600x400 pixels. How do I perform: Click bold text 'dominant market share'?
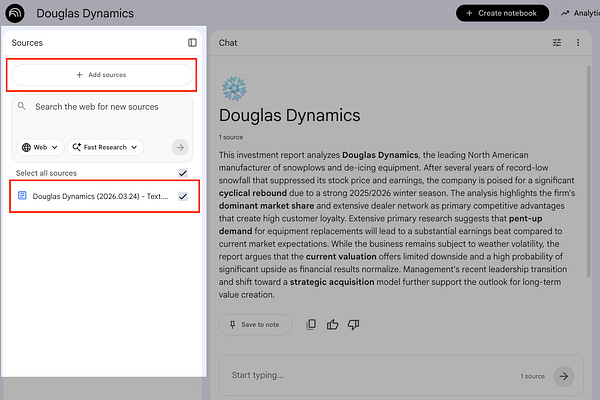point(266,206)
